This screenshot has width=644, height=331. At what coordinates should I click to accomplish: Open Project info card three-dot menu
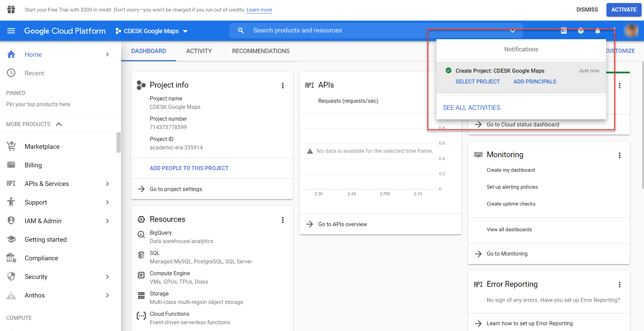click(x=283, y=86)
